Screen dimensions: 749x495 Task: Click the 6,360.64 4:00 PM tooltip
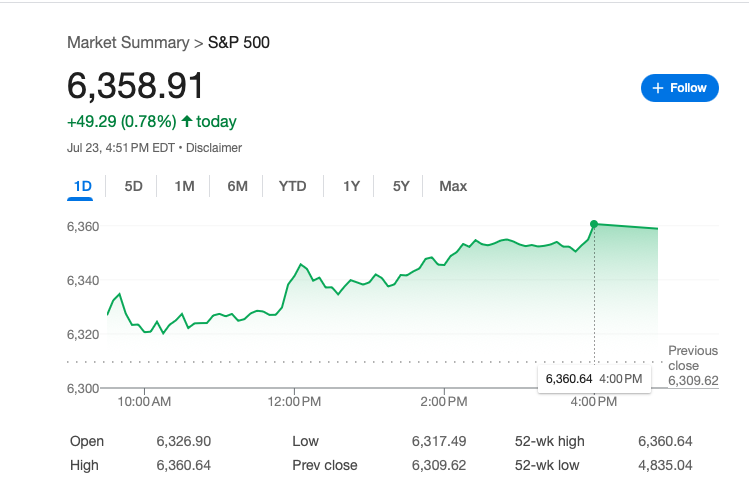click(595, 378)
